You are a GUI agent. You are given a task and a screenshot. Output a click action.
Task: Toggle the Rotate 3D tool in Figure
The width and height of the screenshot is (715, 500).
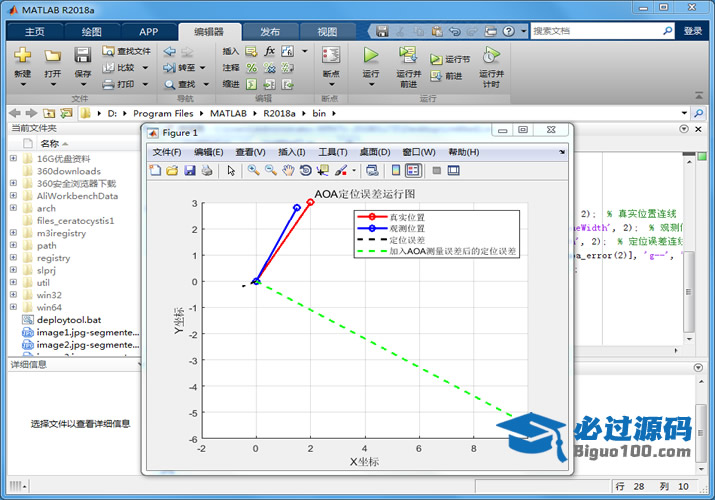click(x=306, y=170)
